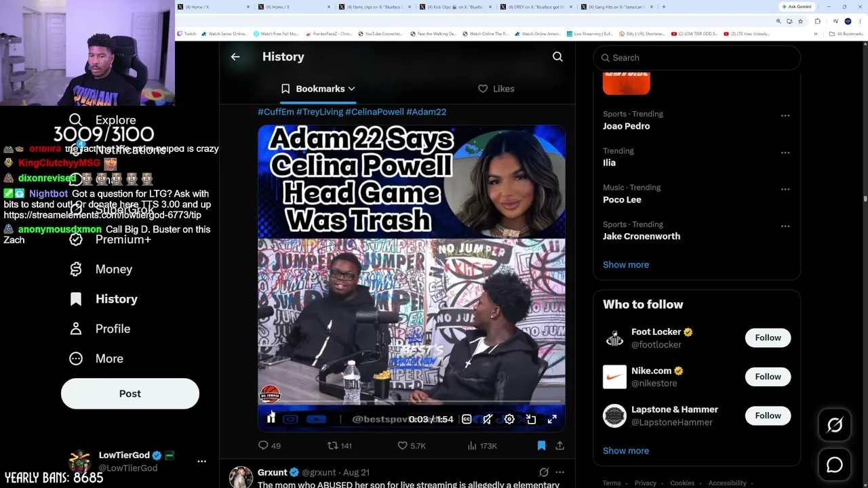
Task: Open the Joao Pedro trending topic
Action: tap(626, 126)
